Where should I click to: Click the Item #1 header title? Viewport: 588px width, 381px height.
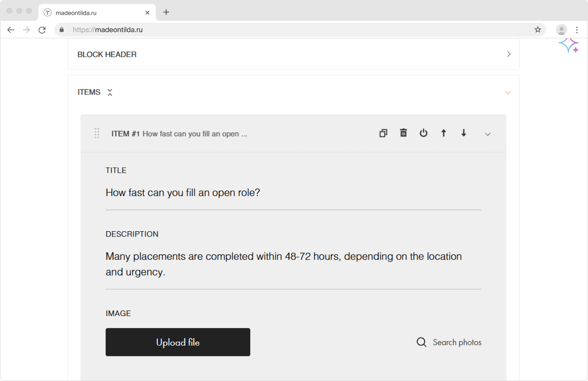click(179, 134)
